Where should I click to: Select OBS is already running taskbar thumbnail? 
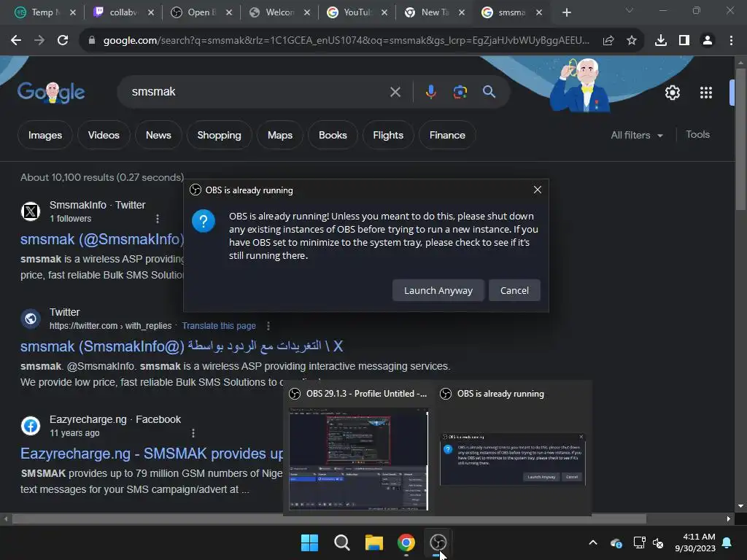513,459
